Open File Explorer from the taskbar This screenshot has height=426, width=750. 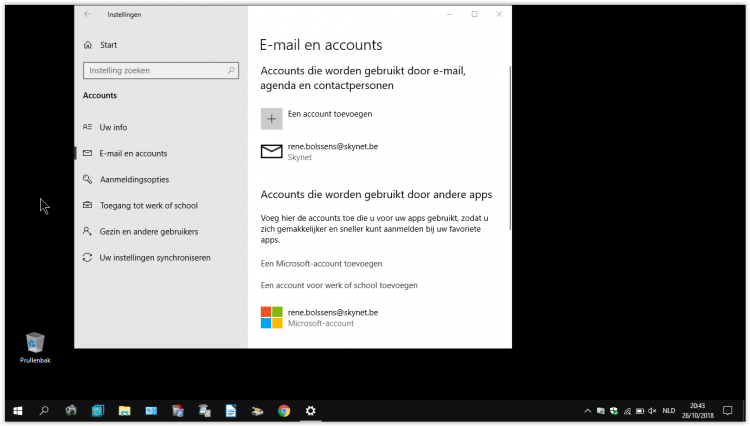(x=125, y=410)
